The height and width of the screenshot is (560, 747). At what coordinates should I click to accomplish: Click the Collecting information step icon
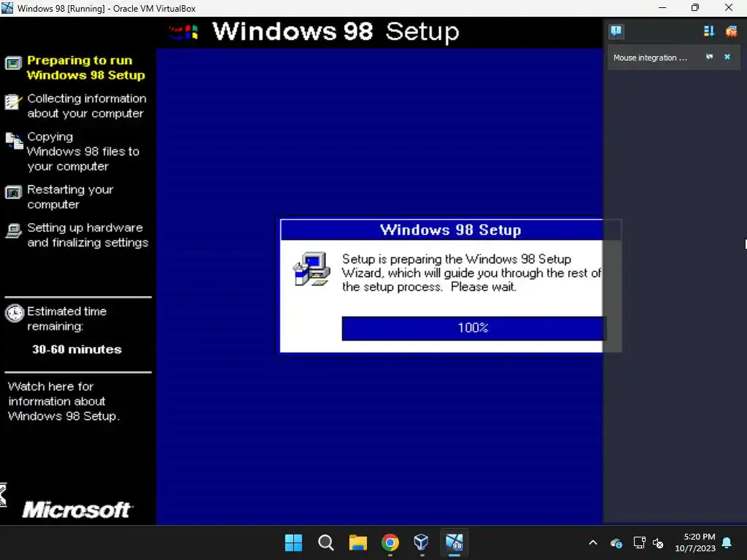tap(13, 101)
